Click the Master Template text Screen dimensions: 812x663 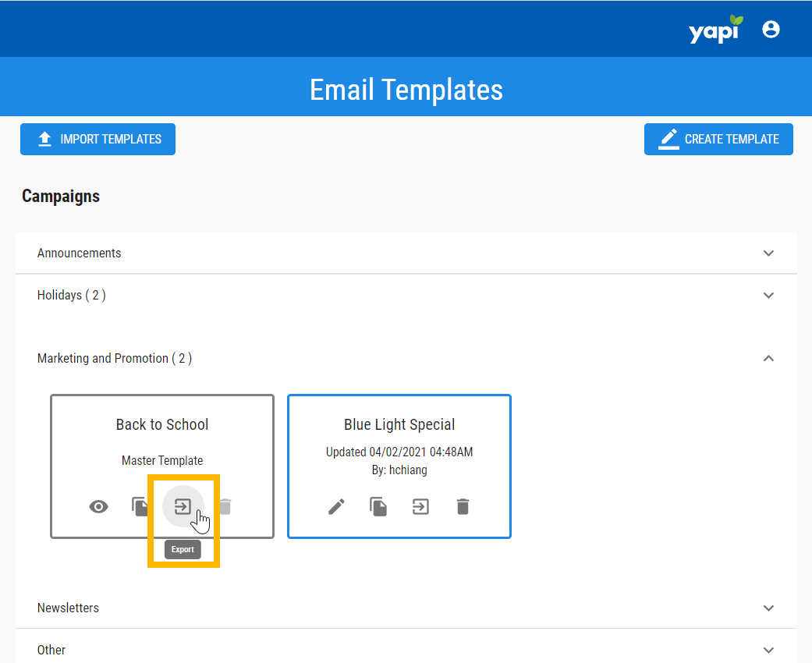tap(162, 460)
